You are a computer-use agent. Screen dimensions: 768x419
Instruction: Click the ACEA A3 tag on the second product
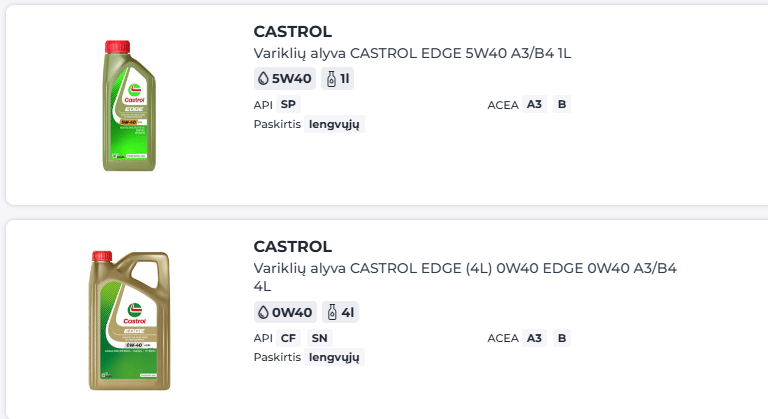[534, 338]
